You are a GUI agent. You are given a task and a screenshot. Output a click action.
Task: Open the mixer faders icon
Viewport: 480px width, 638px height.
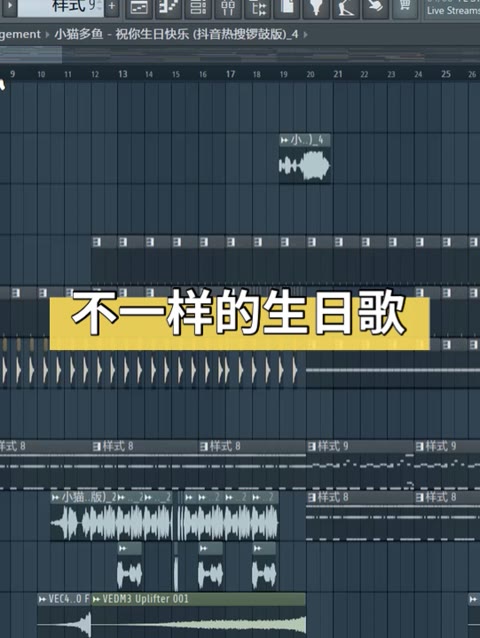tap(228, 8)
